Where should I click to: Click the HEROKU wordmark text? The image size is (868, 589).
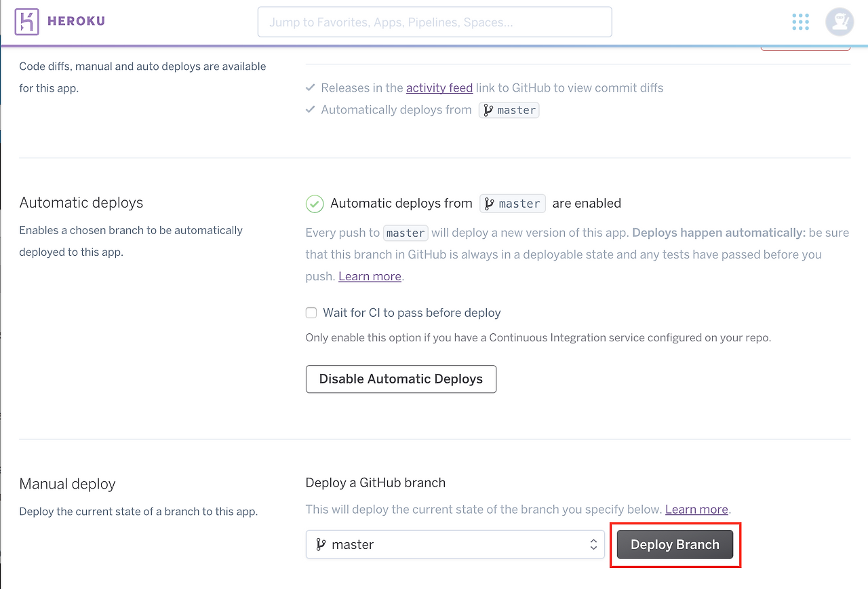tap(76, 22)
